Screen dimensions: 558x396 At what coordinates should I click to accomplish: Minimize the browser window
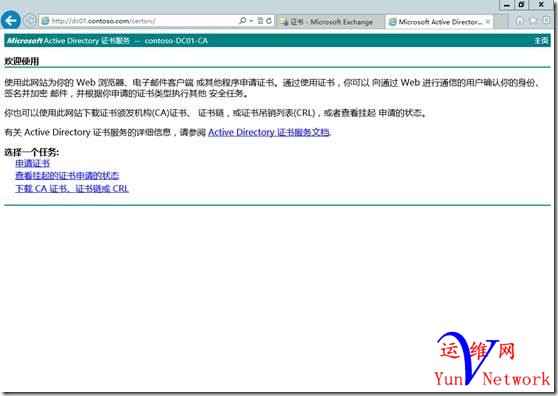tap(507, 5)
